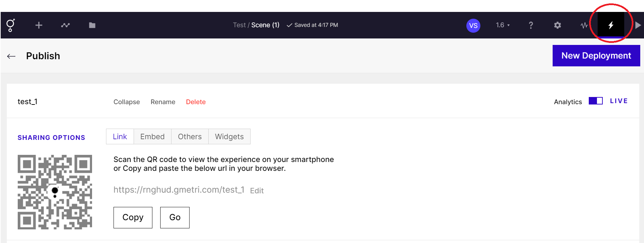Switch to the Embed tab
This screenshot has width=644, height=243.
point(152,136)
